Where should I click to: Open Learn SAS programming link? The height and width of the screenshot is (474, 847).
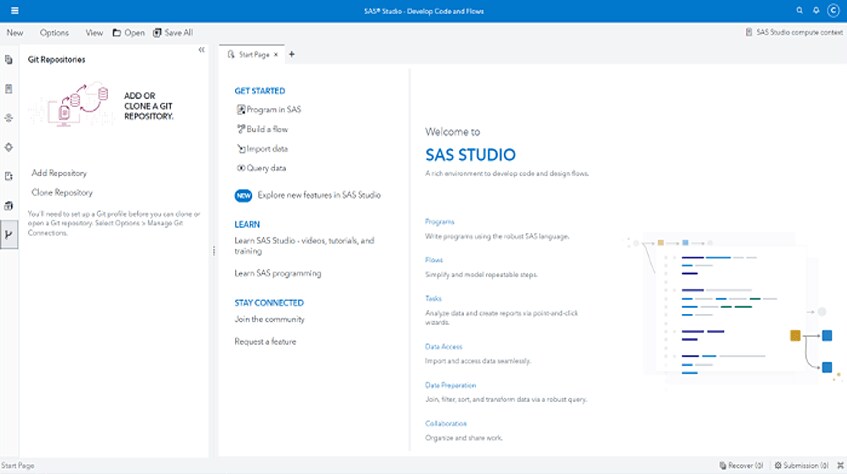click(x=278, y=273)
